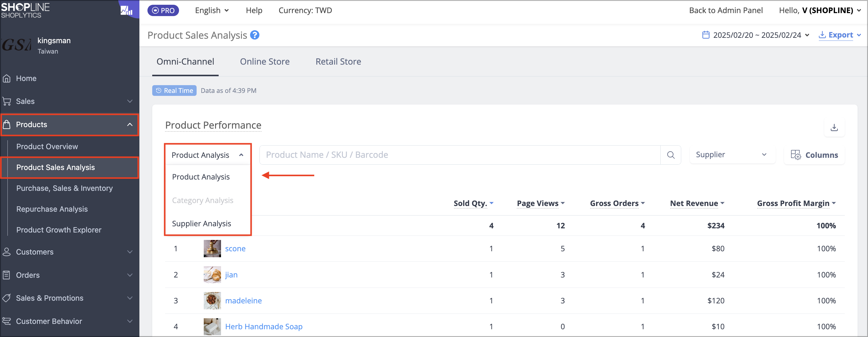Expand the Customers section chevron

pos(130,252)
